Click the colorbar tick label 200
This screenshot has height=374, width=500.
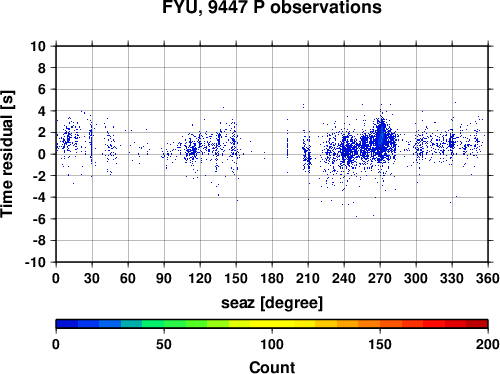point(488,344)
